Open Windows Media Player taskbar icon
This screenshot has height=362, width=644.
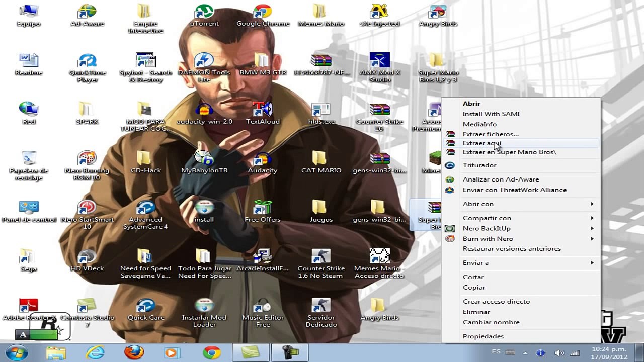(x=173, y=352)
